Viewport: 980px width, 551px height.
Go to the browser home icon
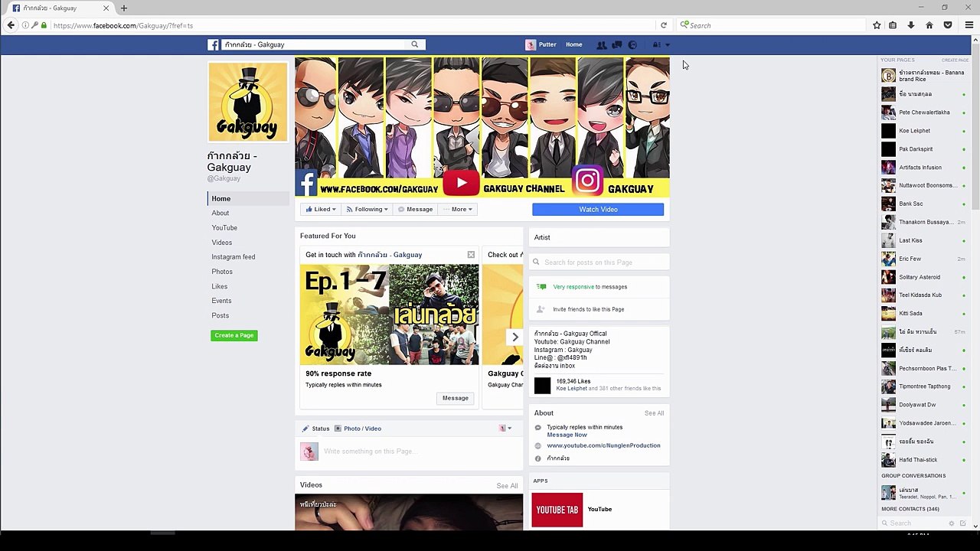point(929,25)
